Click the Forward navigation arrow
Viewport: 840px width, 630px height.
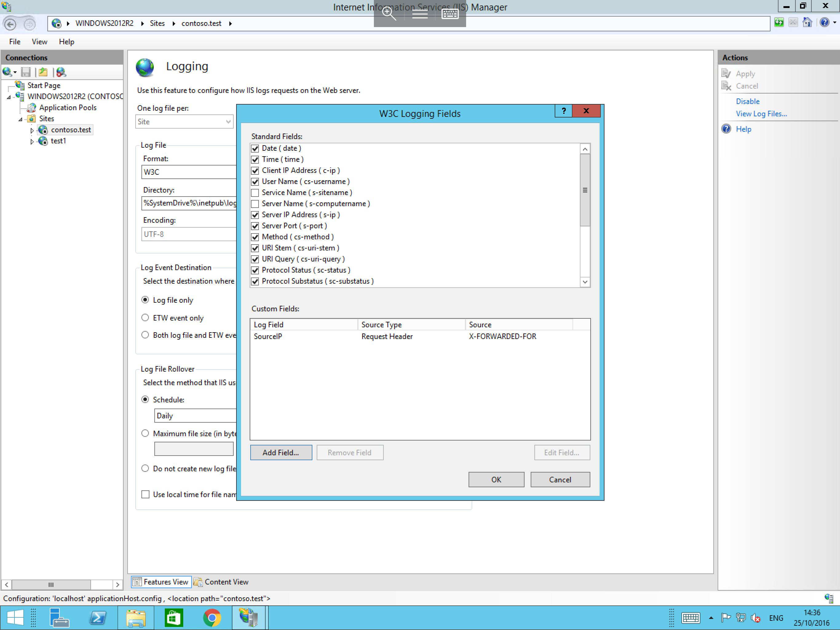coord(30,24)
